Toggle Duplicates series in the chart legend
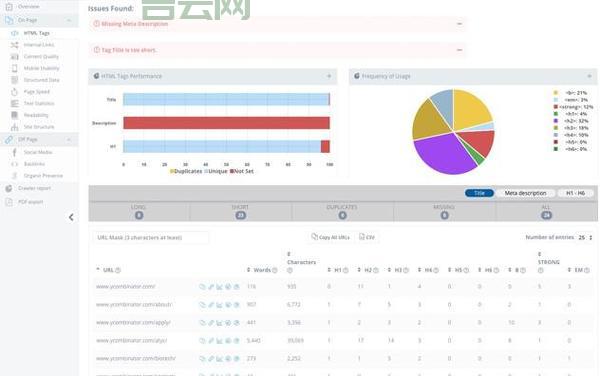 coord(186,171)
